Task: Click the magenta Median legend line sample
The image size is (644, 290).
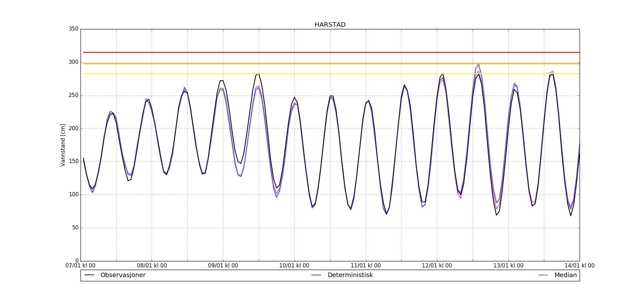Action: (543, 275)
